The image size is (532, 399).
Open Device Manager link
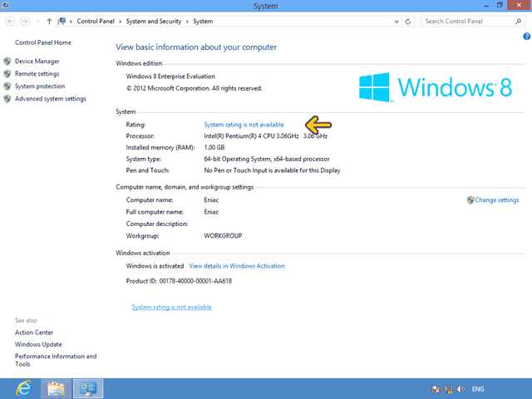click(x=37, y=61)
